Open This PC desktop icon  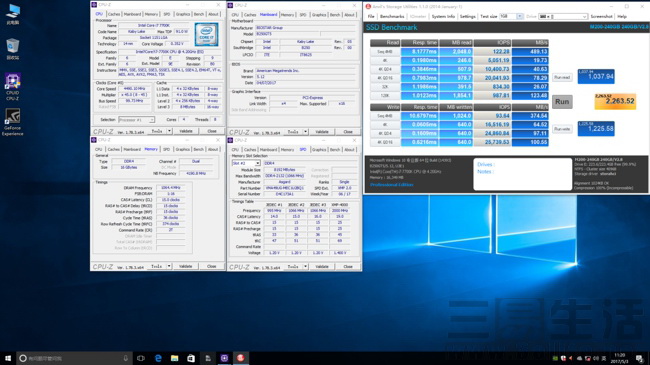12,14
